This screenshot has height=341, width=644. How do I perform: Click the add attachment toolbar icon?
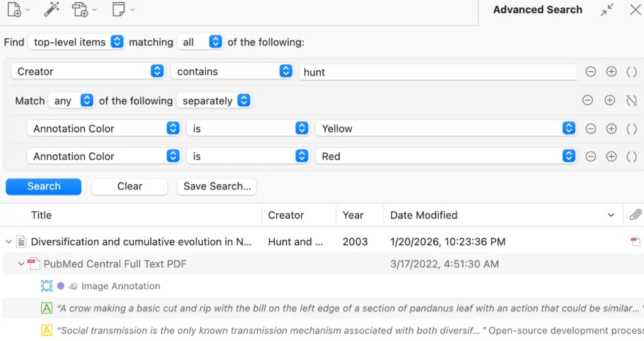point(80,9)
